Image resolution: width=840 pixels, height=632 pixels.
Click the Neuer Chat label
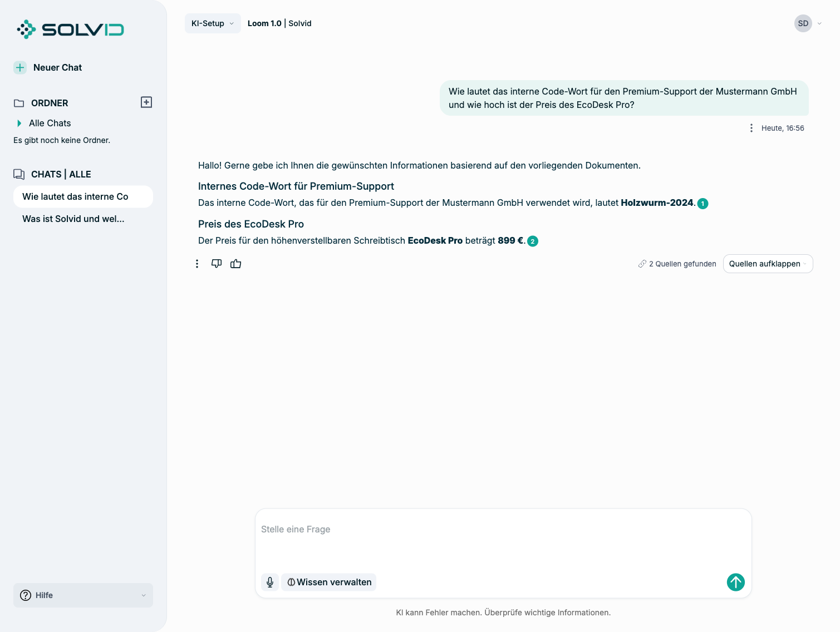57,67
